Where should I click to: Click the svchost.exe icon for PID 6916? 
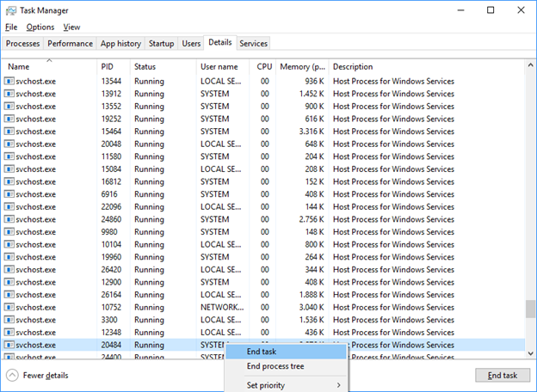9,194
